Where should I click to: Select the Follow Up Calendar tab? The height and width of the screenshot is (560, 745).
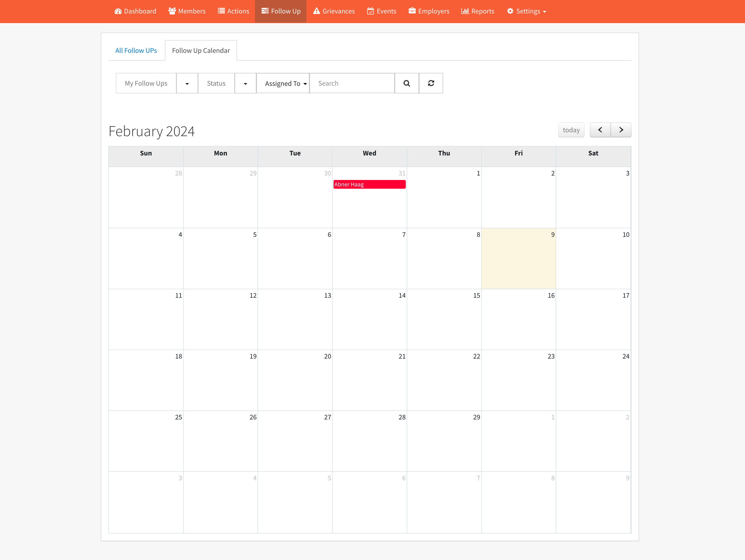coord(201,50)
